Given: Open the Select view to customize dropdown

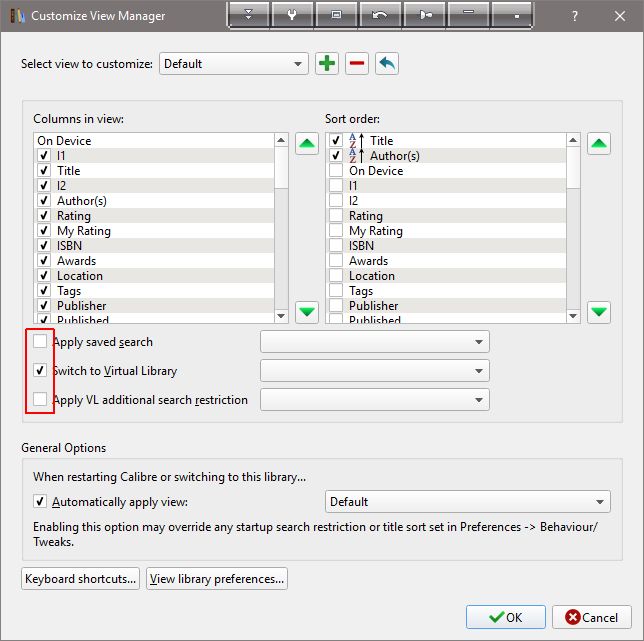Looking at the screenshot, I should 233,64.
